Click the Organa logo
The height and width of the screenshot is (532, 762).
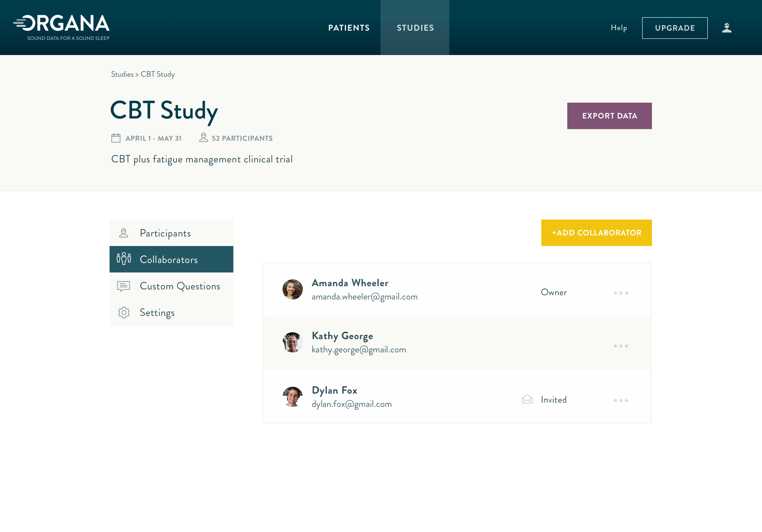point(61,23)
